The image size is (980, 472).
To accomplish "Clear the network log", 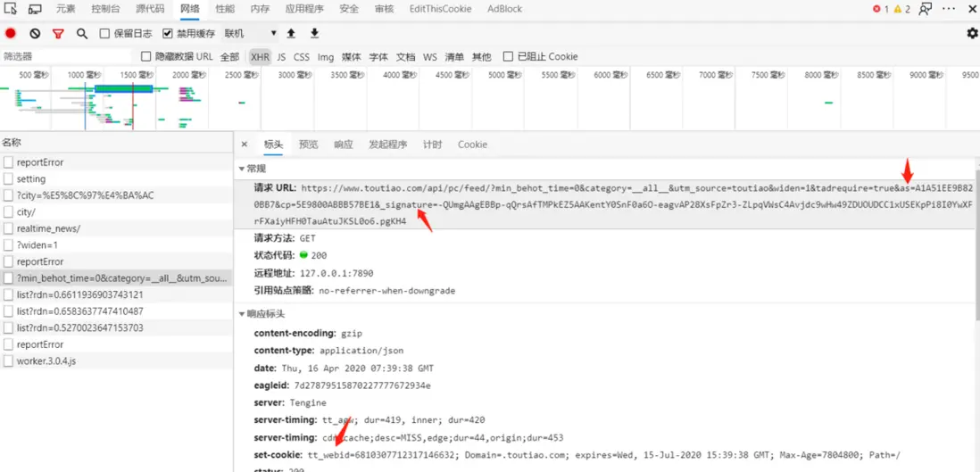I will [35, 33].
